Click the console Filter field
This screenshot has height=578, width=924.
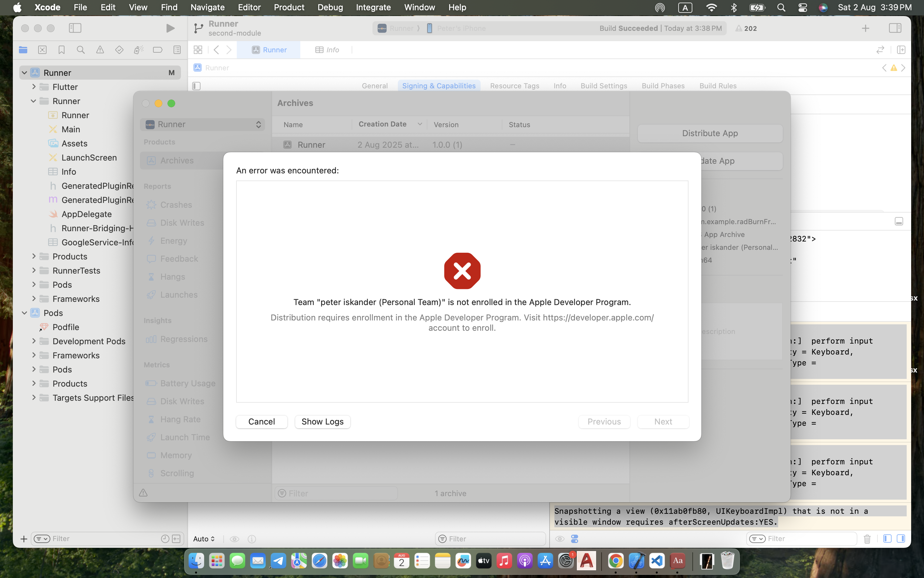pos(801,539)
